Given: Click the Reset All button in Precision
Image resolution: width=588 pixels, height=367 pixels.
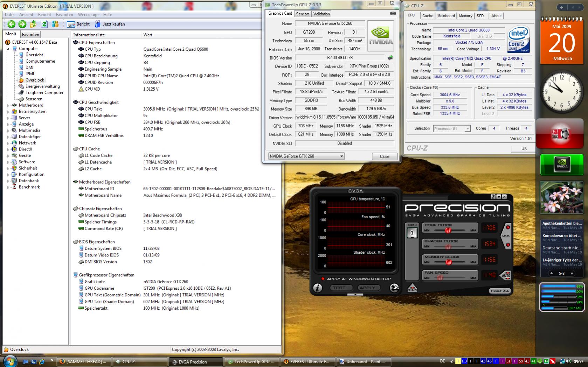Looking at the screenshot, I should (x=500, y=291).
